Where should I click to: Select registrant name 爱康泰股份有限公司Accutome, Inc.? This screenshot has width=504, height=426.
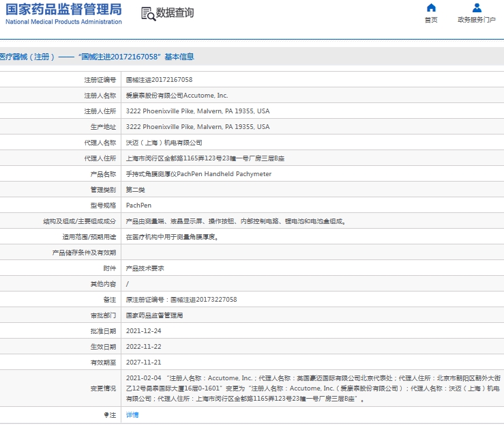[x=177, y=96]
